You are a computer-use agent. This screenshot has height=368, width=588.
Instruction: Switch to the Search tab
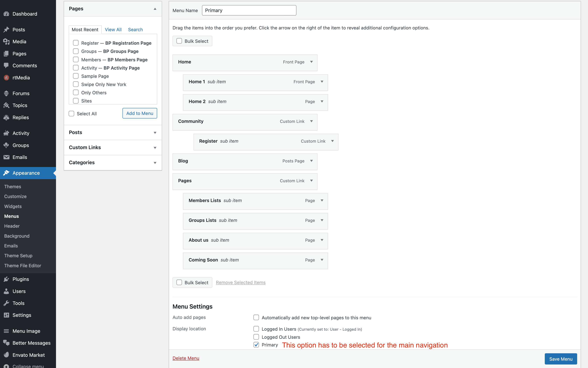click(x=135, y=29)
